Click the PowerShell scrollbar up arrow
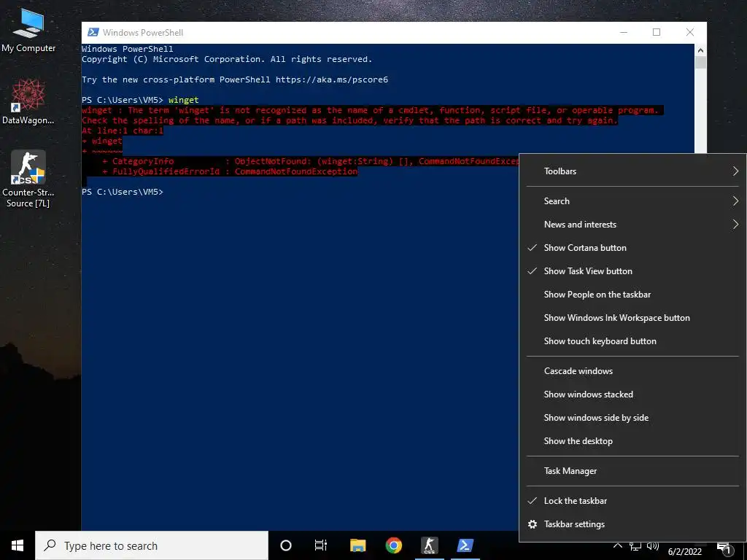 click(700, 50)
